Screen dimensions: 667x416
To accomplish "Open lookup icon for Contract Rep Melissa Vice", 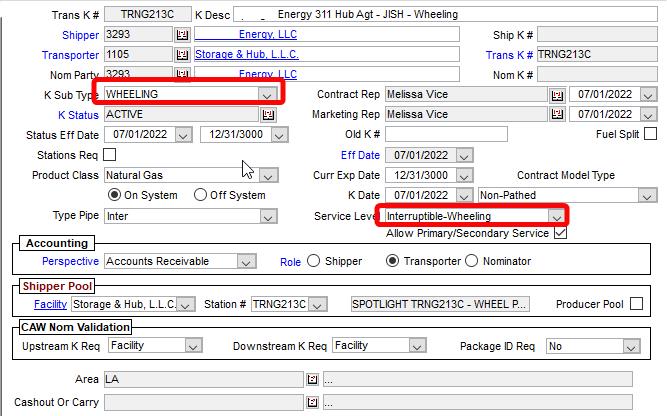I will (558, 95).
